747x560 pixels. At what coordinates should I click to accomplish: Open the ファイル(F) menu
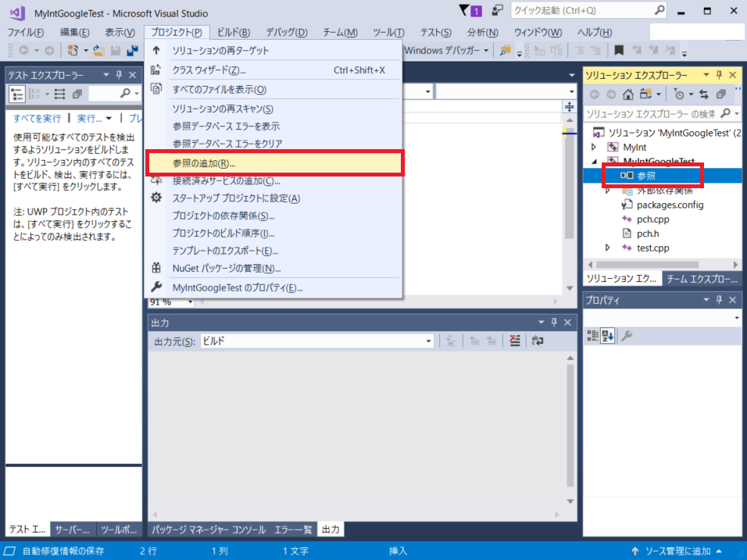(25, 32)
